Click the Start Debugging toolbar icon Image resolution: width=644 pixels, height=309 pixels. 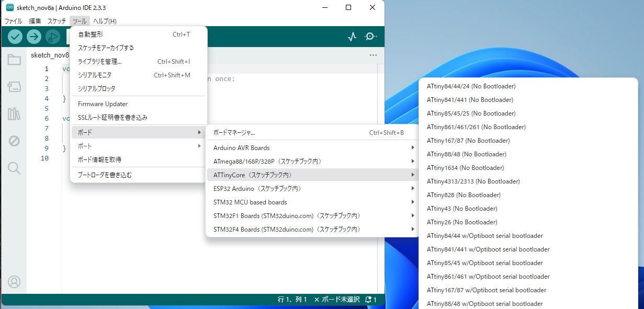pyautogui.click(x=53, y=37)
